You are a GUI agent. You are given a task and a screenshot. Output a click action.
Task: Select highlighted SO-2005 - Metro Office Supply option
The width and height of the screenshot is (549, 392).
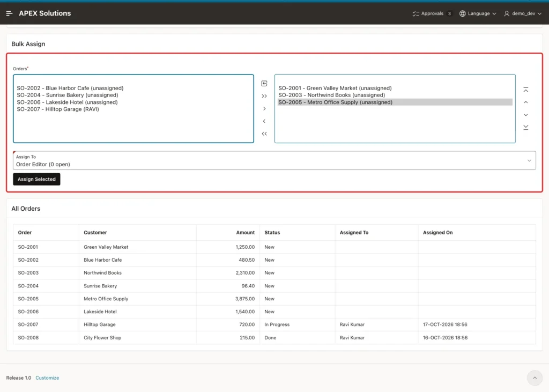(395, 102)
